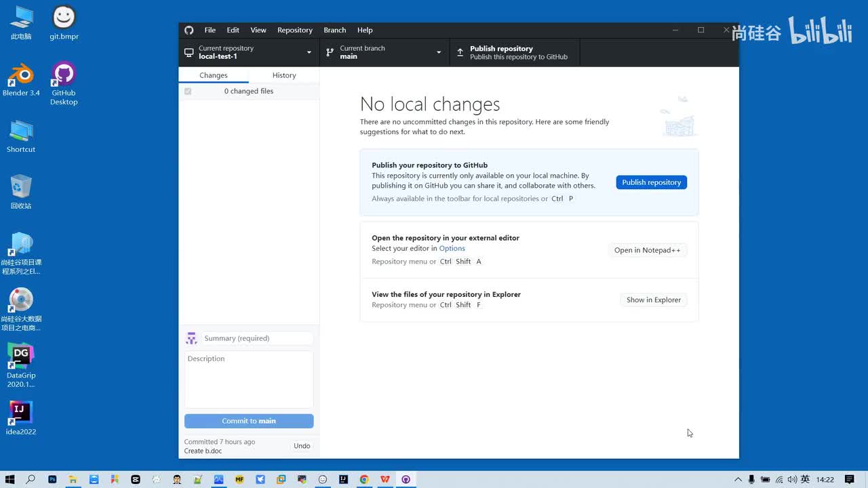
Task: Click the volume speaker tray icon
Action: pos(792,479)
